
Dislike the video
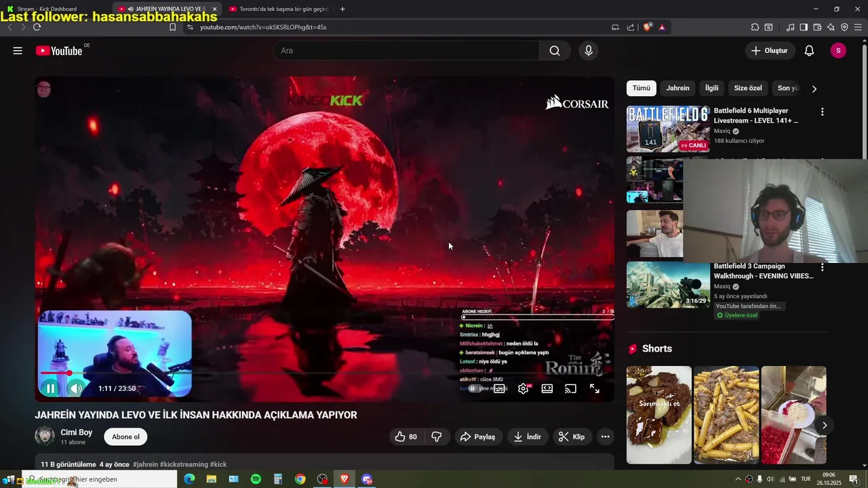click(437, 437)
